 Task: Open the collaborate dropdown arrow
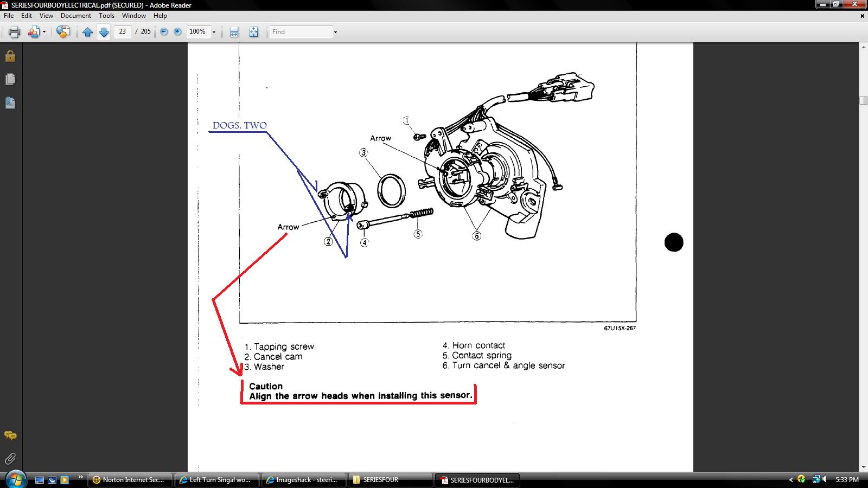[x=44, y=32]
